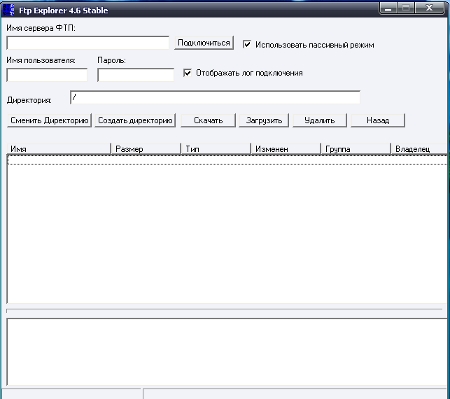This screenshot has width=450, height=399.
Task: Toggle the 'Отображать лог подключения' checkbox
Action: coord(187,72)
